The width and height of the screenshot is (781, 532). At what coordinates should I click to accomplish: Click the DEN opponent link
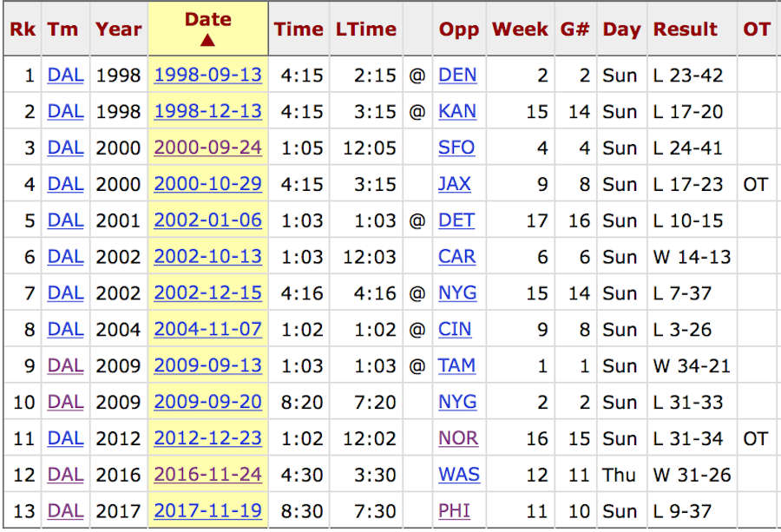(x=457, y=76)
